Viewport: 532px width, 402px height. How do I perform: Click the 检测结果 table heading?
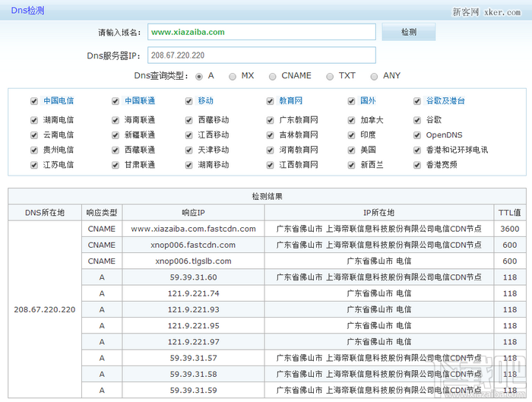click(267, 196)
